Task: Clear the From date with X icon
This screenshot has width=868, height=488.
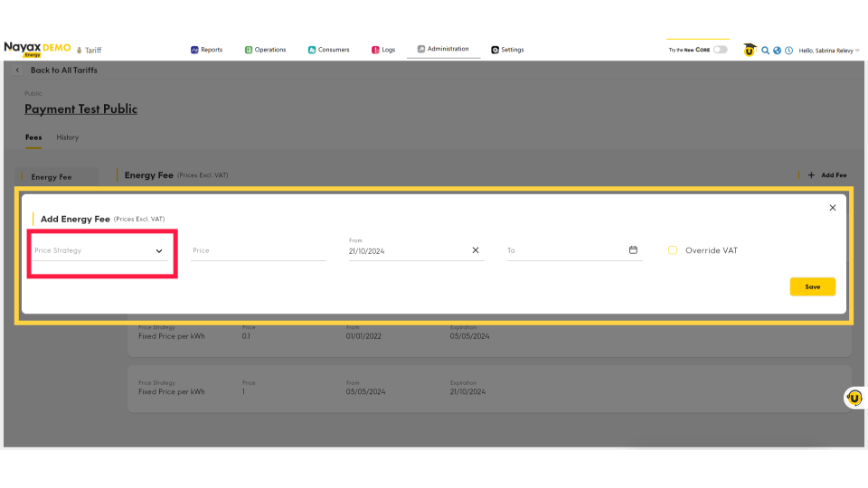Action: click(476, 250)
